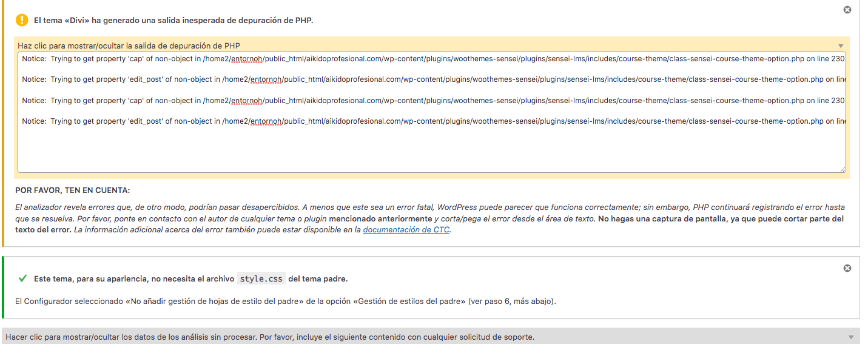Click 'El tema «Divi» ha generado' heading text
The width and height of the screenshot is (868, 344).
[x=173, y=20]
